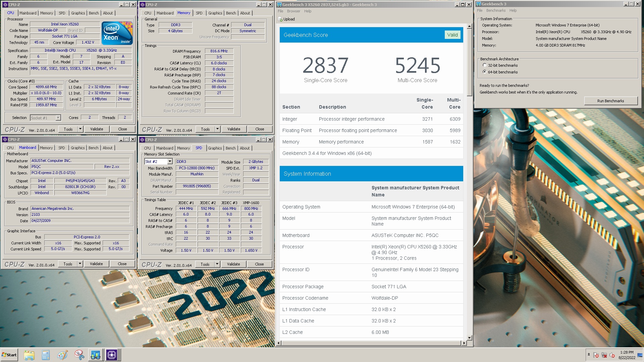Image resolution: width=644 pixels, height=362 pixels.
Task: Open Graphics tab in CPU-Z Mainboard window
Action: (78, 148)
